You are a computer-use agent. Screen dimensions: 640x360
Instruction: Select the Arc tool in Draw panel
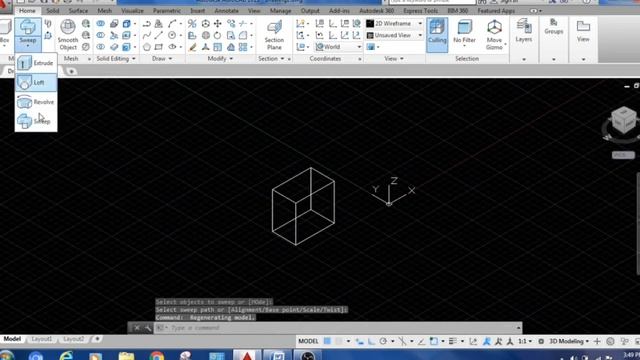172,24
